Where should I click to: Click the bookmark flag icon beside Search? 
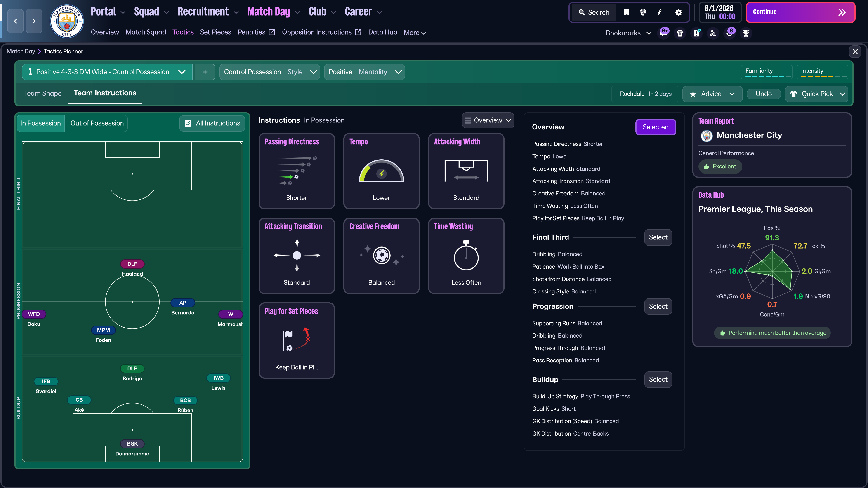click(626, 12)
